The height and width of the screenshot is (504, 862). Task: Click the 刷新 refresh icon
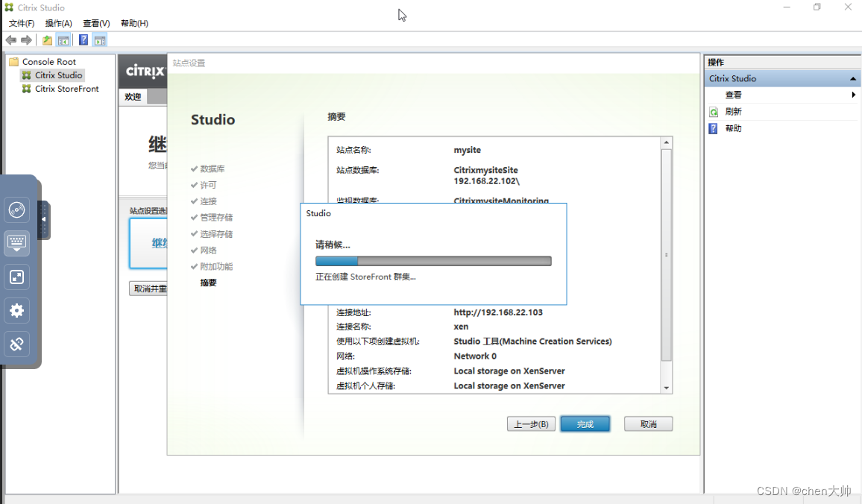coord(714,112)
